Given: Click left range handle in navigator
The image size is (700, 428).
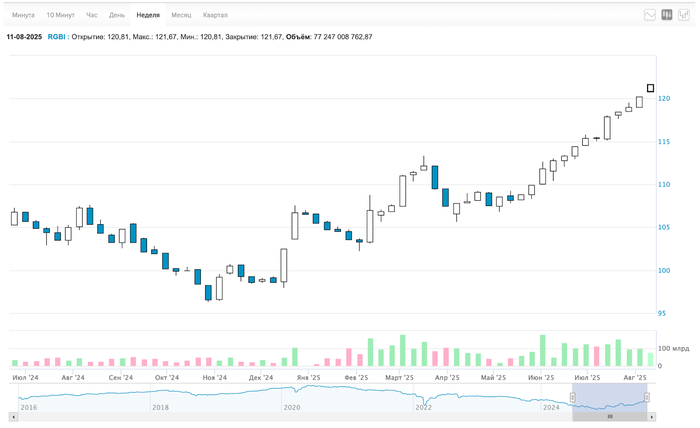Looking at the screenshot, I should click(574, 398).
